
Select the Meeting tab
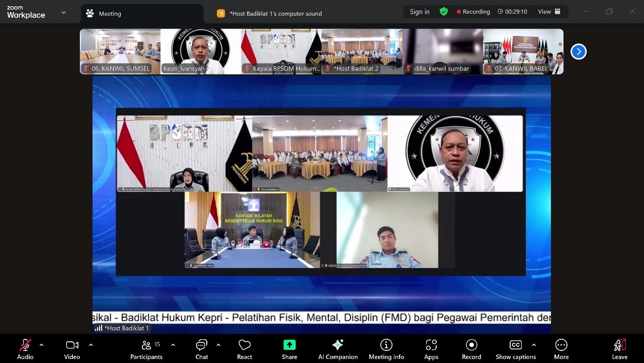(x=110, y=14)
